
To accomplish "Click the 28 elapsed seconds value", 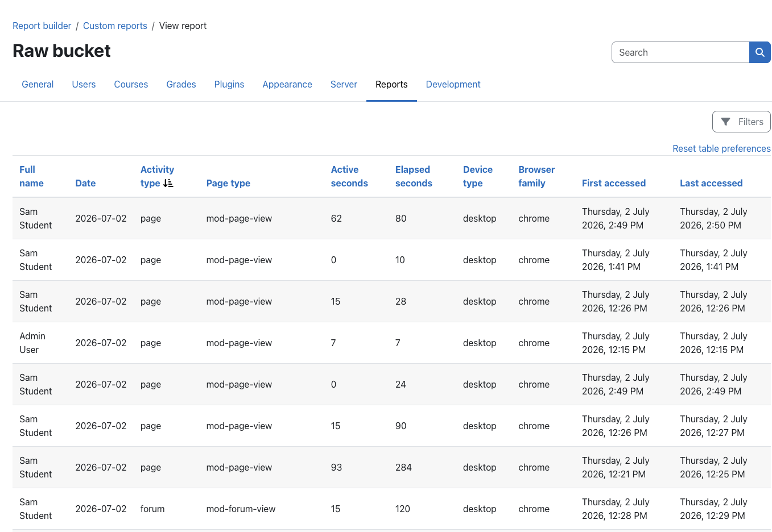I will (401, 301).
